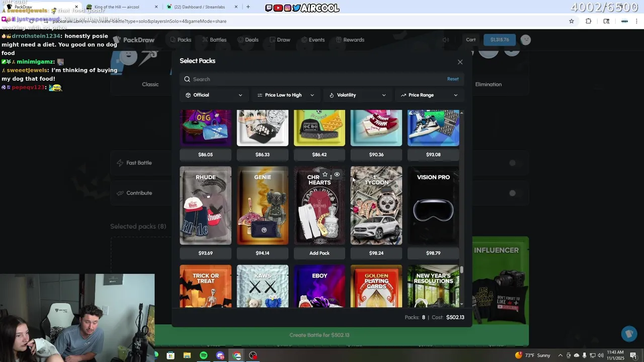Click the $1,315.76 balance button
644x362 pixels.
click(x=500, y=40)
